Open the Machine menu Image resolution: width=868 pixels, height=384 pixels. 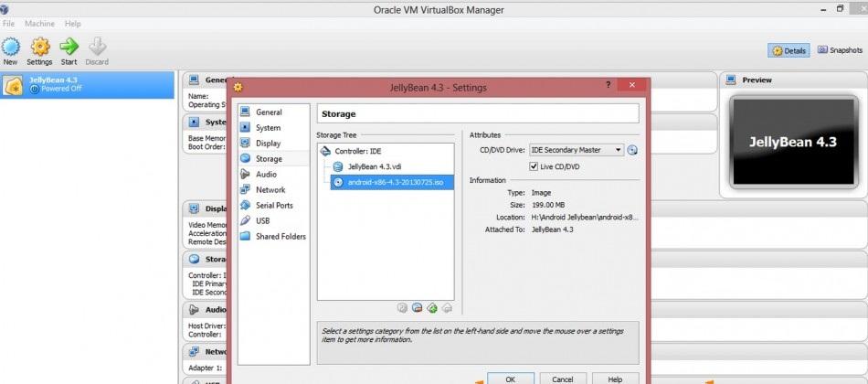point(39,24)
